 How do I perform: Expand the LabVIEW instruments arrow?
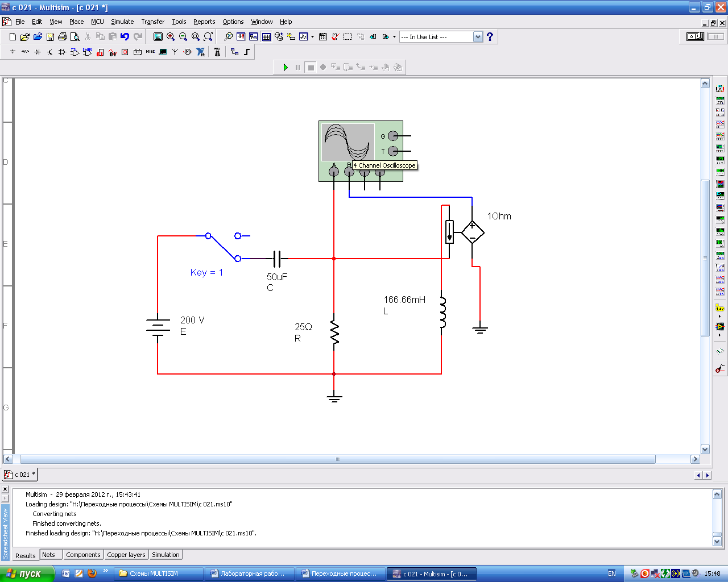tap(720, 335)
